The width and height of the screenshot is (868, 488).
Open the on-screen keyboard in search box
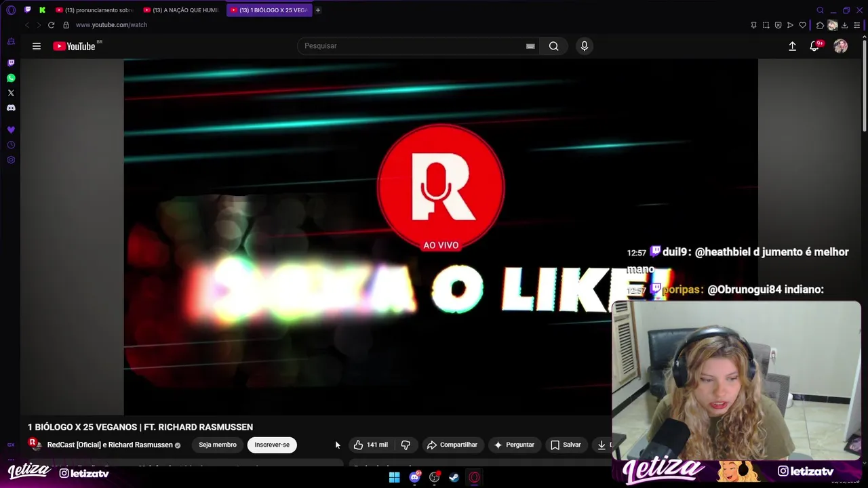coord(530,46)
